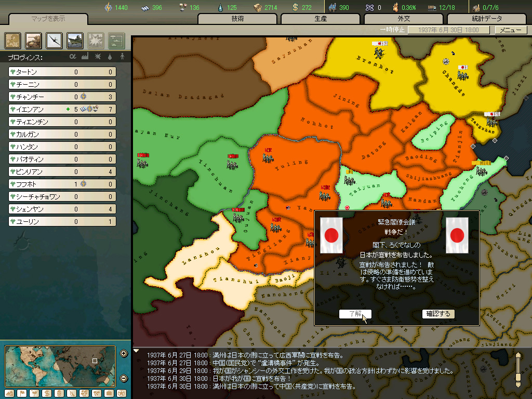Open the 外交 tab
The height and width of the screenshot is (399, 532).
[x=404, y=19]
